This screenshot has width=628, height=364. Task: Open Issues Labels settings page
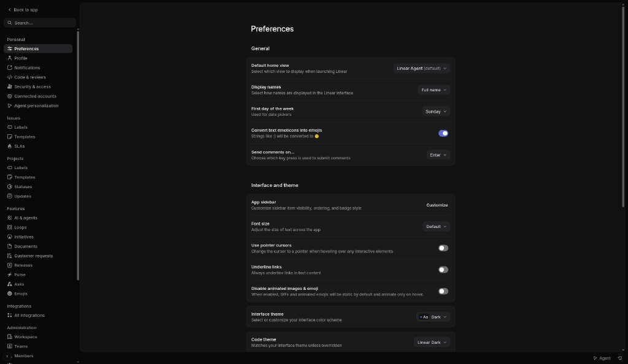pos(38,127)
